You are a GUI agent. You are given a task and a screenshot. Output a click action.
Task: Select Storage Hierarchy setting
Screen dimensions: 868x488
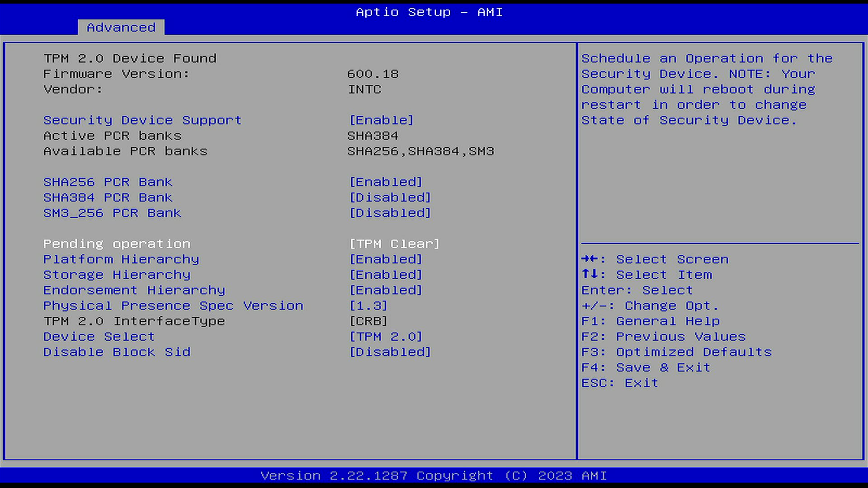click(x=117, y=275)
